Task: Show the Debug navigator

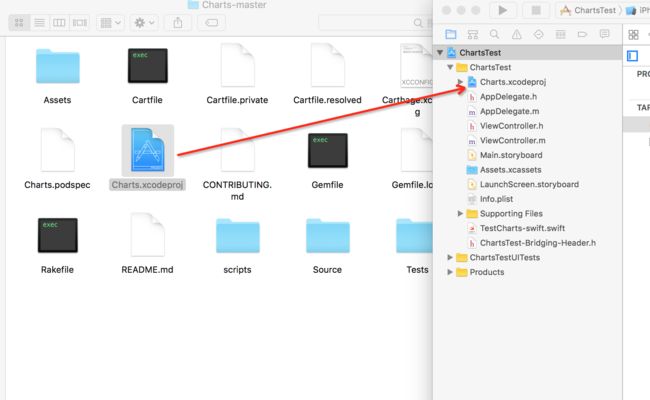Action: pyautogui.click(x=560, y=34)
